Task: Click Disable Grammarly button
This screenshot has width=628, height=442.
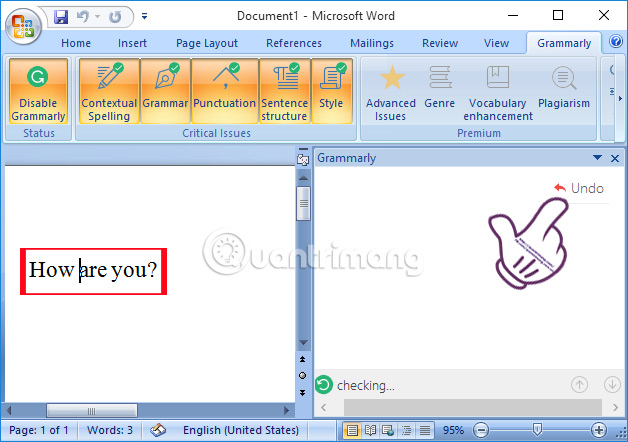Action: pyautogui.click(x=38, y=91)
